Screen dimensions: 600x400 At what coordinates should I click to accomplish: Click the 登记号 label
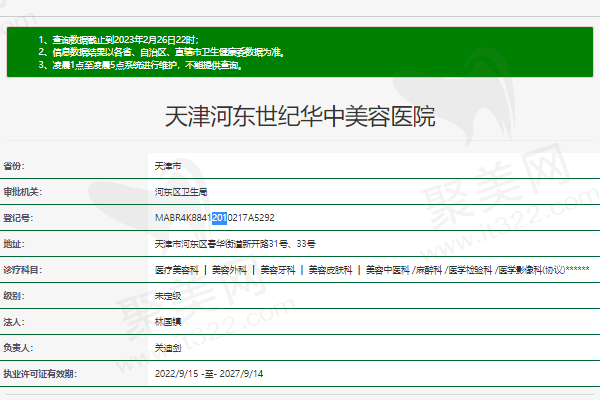[x=17, y=217]
